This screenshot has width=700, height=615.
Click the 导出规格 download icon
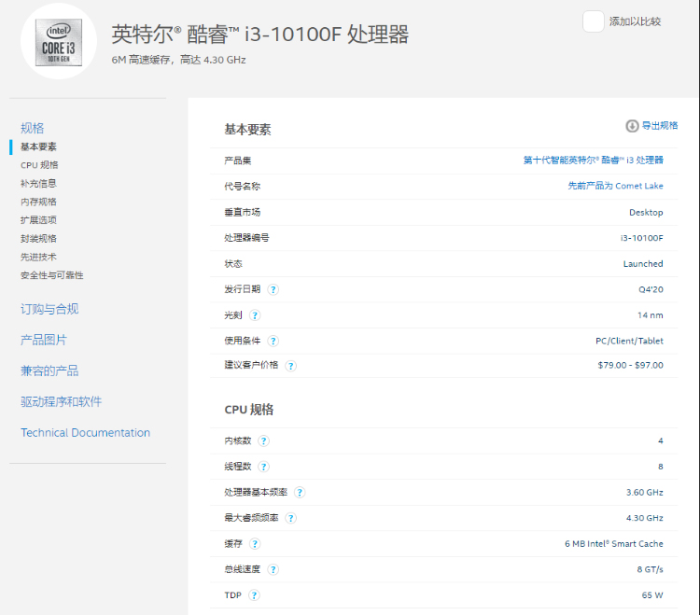(632, 126)
